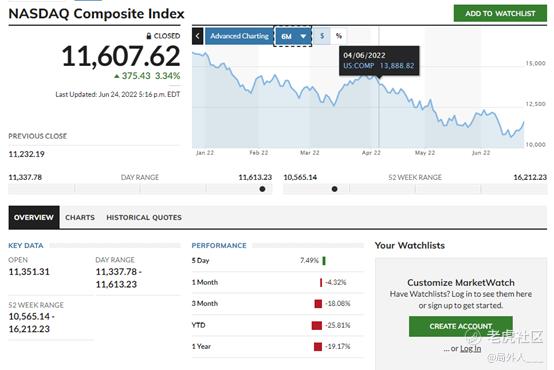Switch chart to dollar value mode

[x=322, y=36]
